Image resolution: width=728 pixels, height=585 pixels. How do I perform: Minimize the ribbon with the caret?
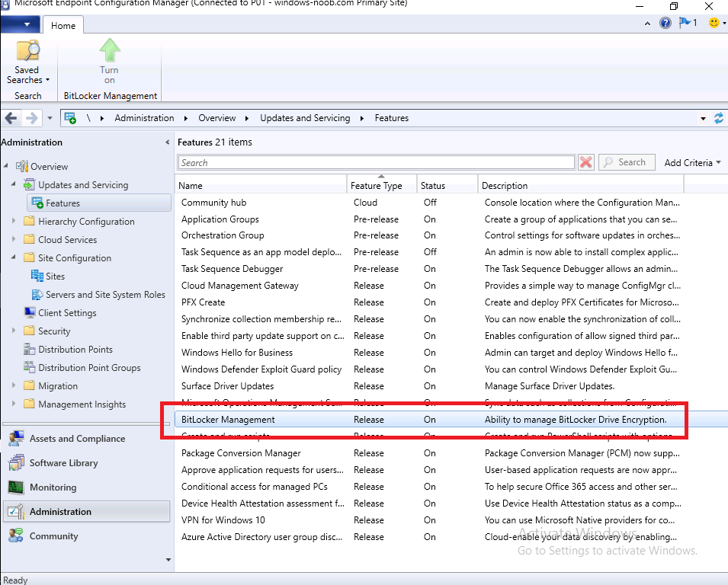pos(647,23)
